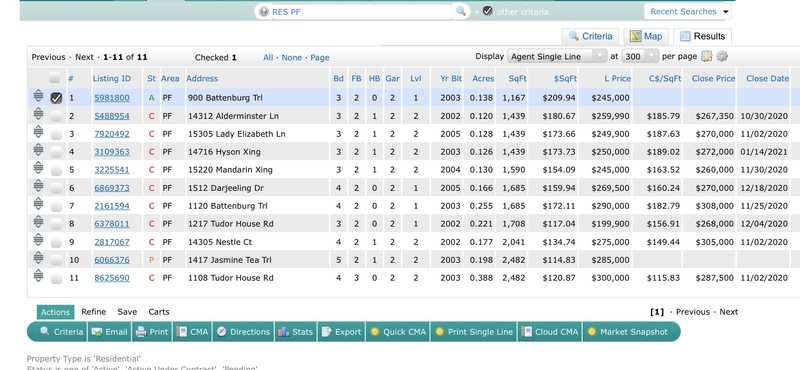Open the 300 per page dropdown
Screen dimensions: 800x370
tap(640, 56)
